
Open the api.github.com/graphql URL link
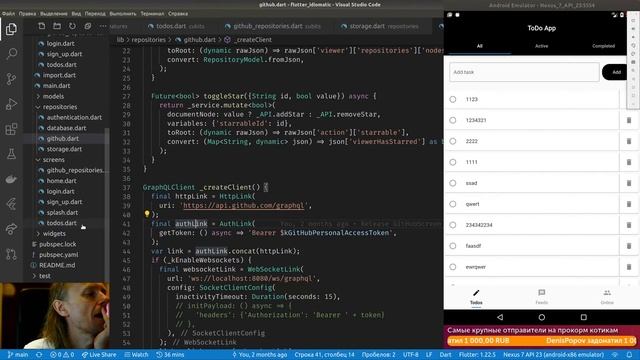[244, 205]
